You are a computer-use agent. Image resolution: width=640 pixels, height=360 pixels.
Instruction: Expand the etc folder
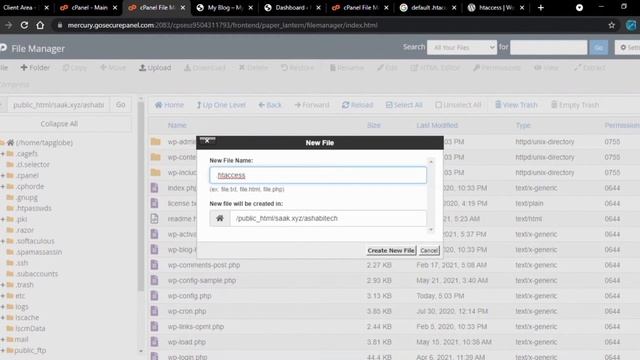(x=2, y=296)
